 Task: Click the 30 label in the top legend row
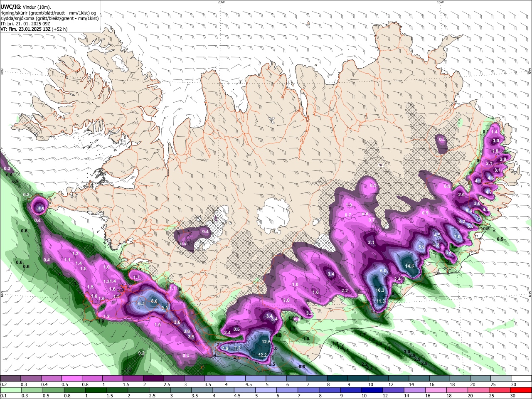click(513, 384)
